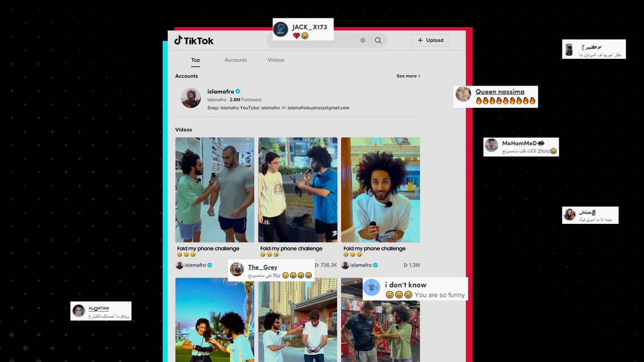Click islamafro's verified badge next to name

[238, 91]
